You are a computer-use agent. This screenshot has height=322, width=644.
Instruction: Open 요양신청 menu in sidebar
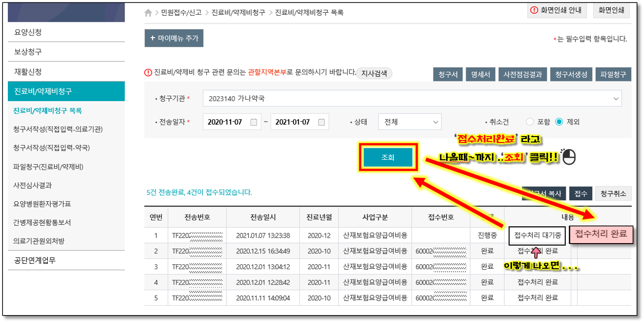coord(66,32)
